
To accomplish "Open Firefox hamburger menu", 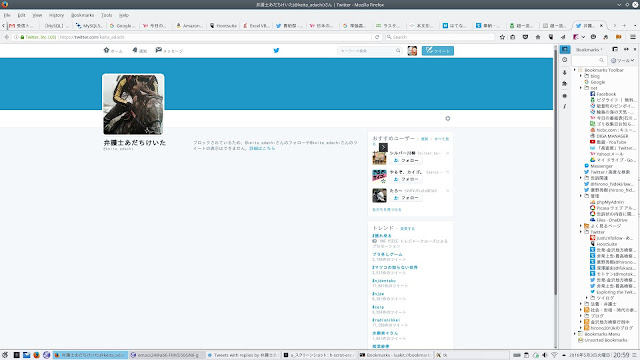I will coord(633,37).
